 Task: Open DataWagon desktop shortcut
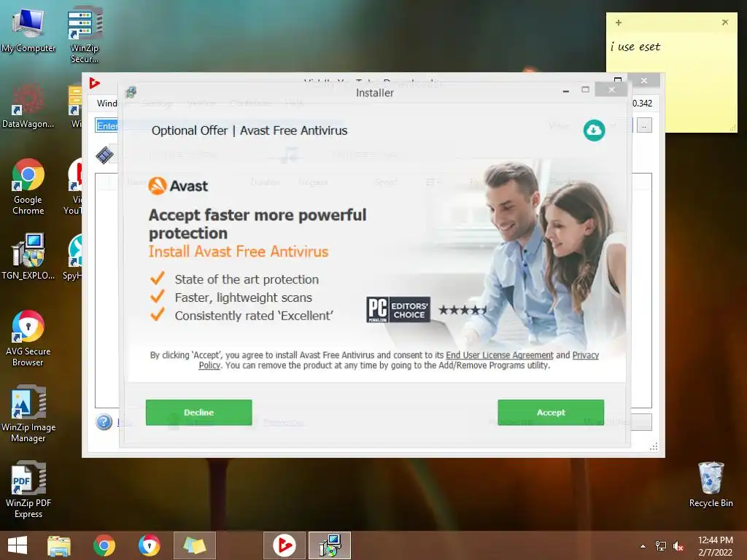[28, 106]
